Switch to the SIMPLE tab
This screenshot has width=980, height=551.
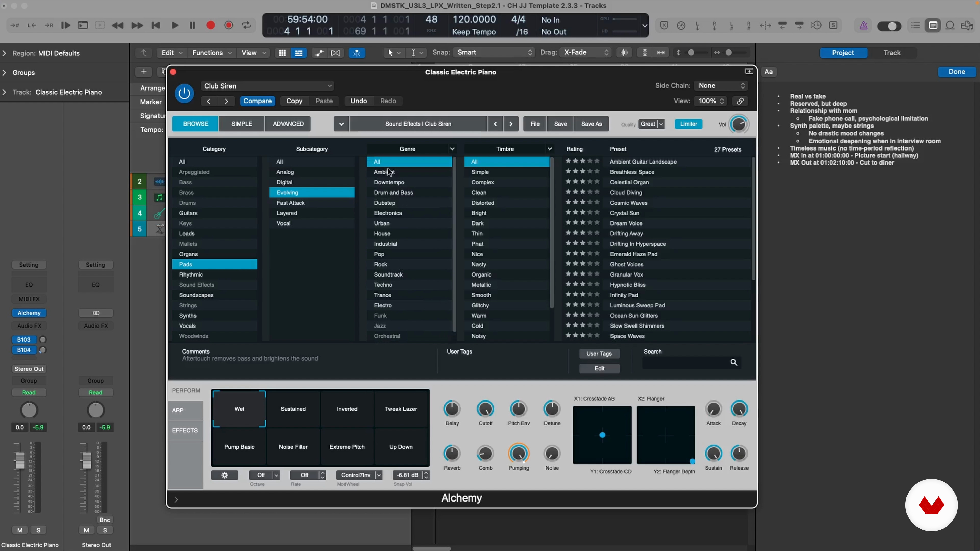[x=242, y=123]
